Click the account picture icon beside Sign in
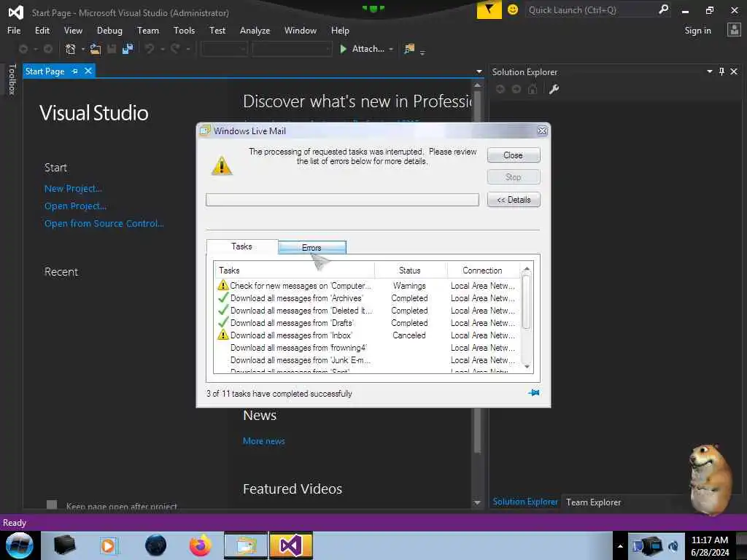The height and width of the screenshot is (560, 747). [x=734, y=30]
